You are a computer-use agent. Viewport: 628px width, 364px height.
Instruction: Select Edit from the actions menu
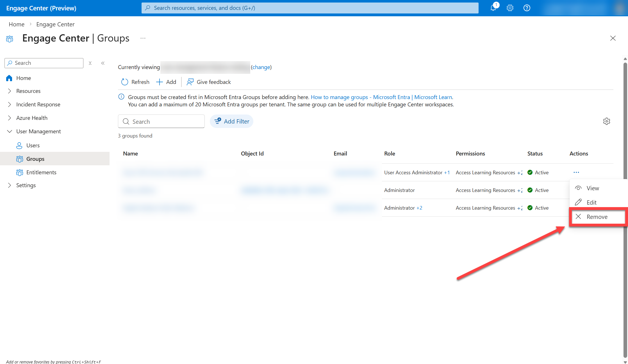click(x=599, y=202)
